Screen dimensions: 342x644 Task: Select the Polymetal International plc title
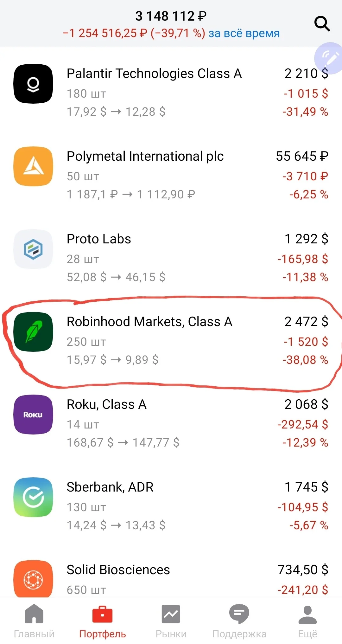click(x=145, y=156)
